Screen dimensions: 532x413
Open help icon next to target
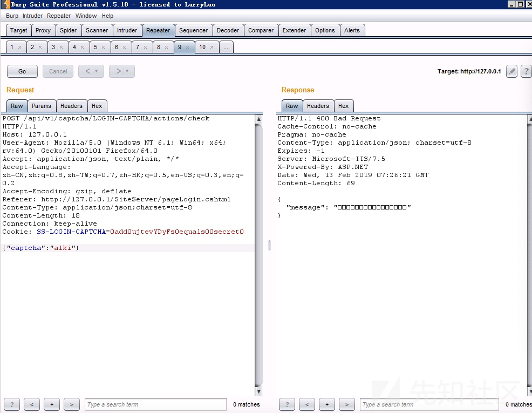click(526, 71)
